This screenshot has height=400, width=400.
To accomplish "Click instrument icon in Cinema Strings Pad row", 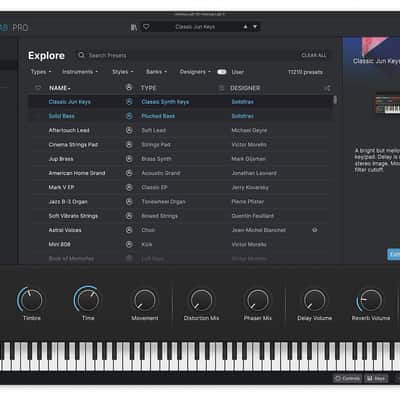I will pyautogui.click(x=129, y=145).
